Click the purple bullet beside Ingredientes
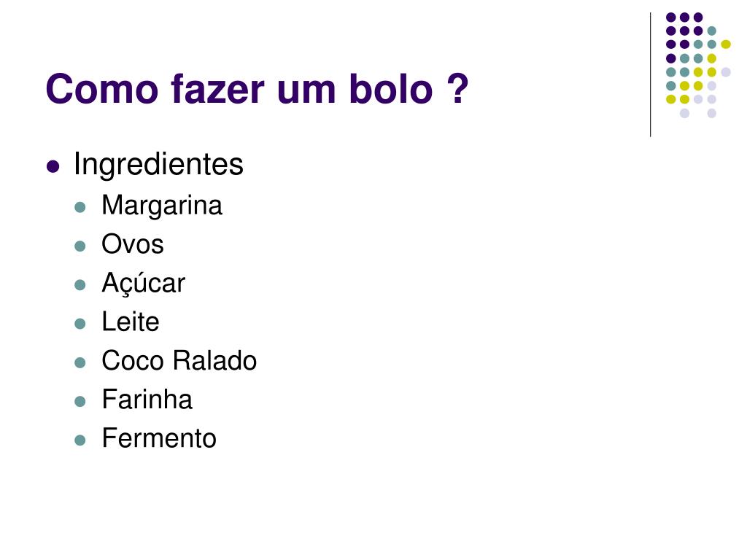 [53, 167]
